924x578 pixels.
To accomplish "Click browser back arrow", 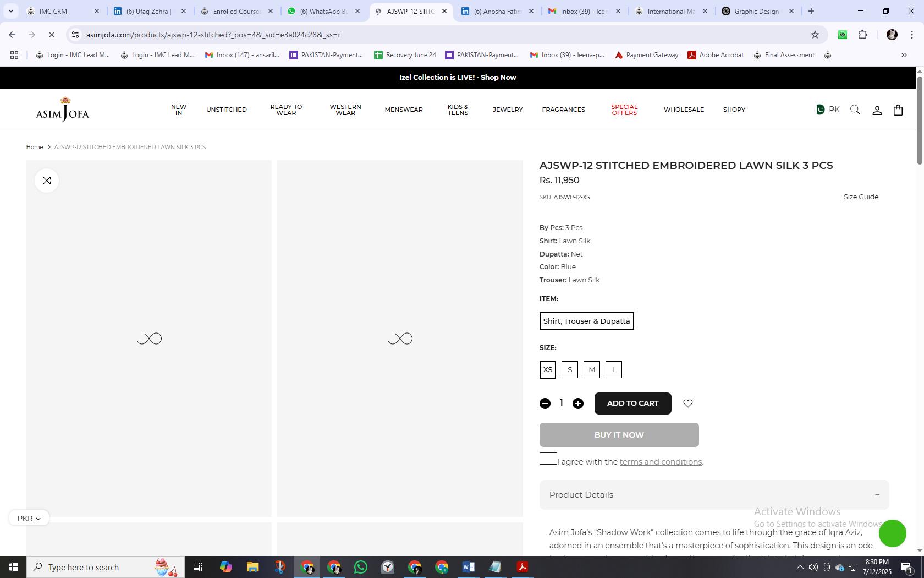I will tap(12, 35).
